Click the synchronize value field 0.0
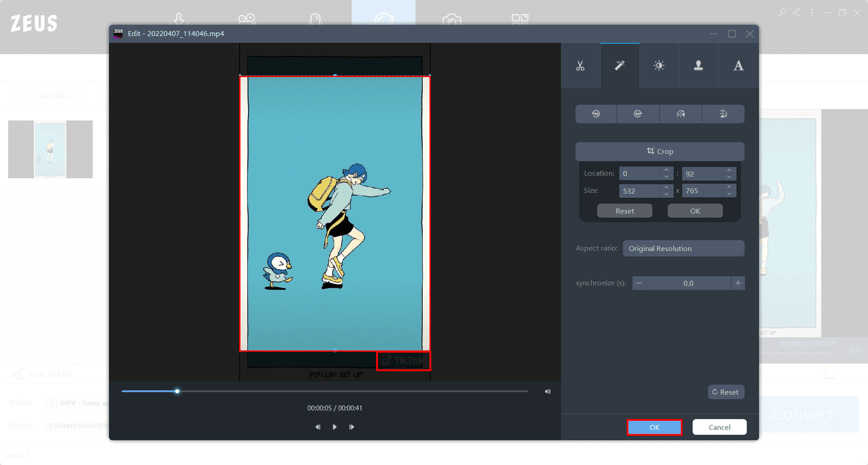Image resolution: width=868 pixels, height=465 pixels. point(688,283)
